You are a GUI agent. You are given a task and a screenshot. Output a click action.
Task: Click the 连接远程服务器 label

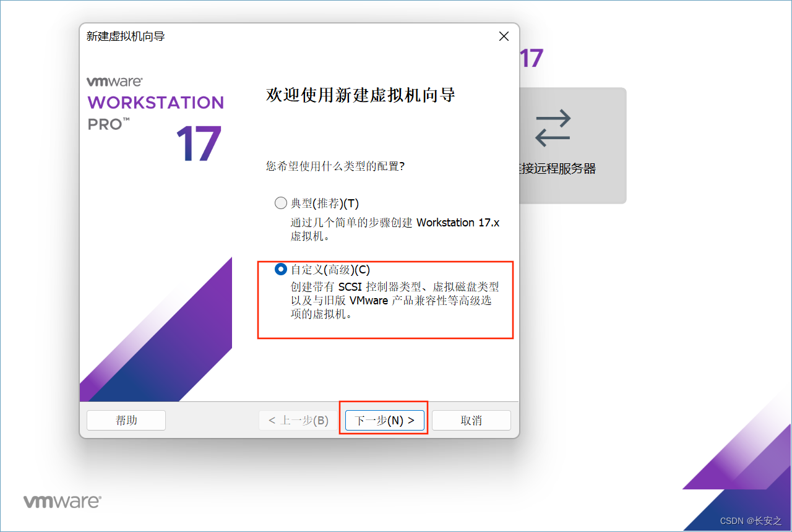pos(558,169)
